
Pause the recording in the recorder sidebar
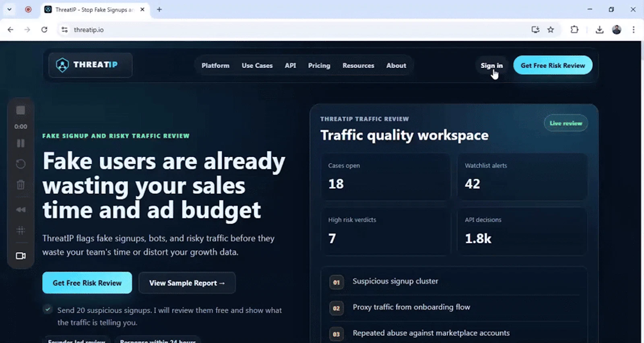(x=21, y=143)
